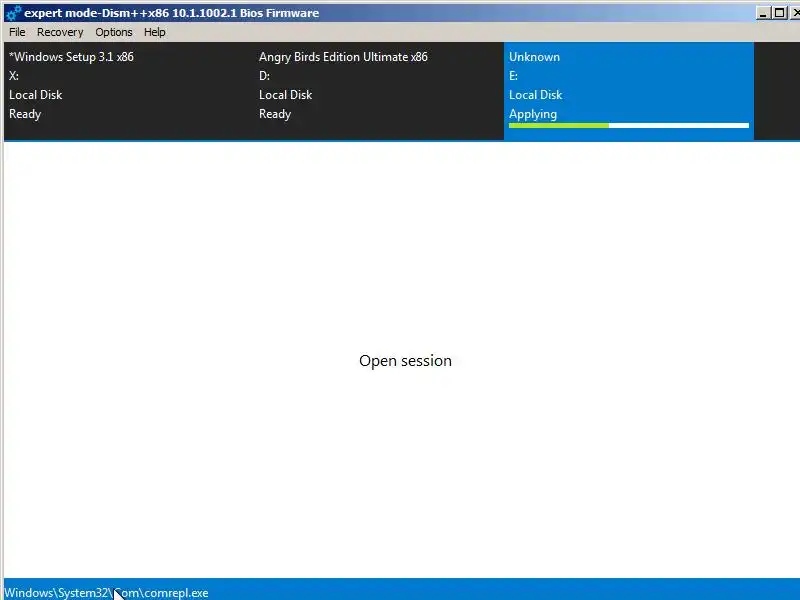Click the 'Ready' status under D: drive
Viewport: 800px width, 600px height.
click(x=275, y=114)
